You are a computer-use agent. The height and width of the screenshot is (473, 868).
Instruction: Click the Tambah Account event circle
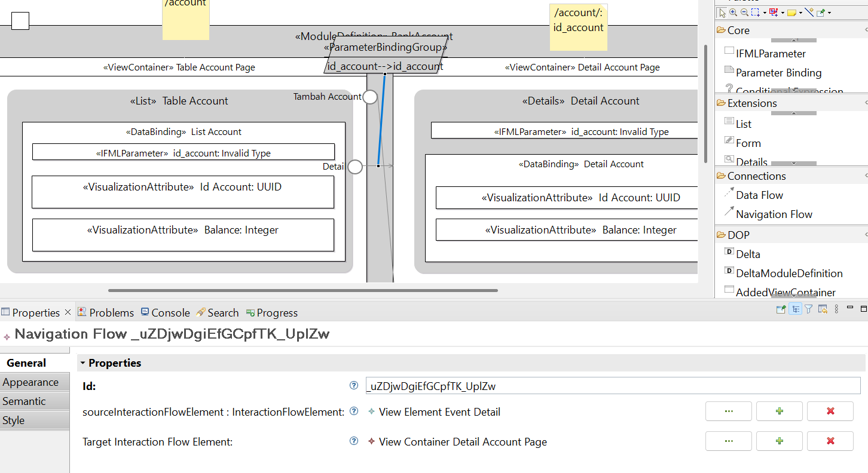coord(371,97)
